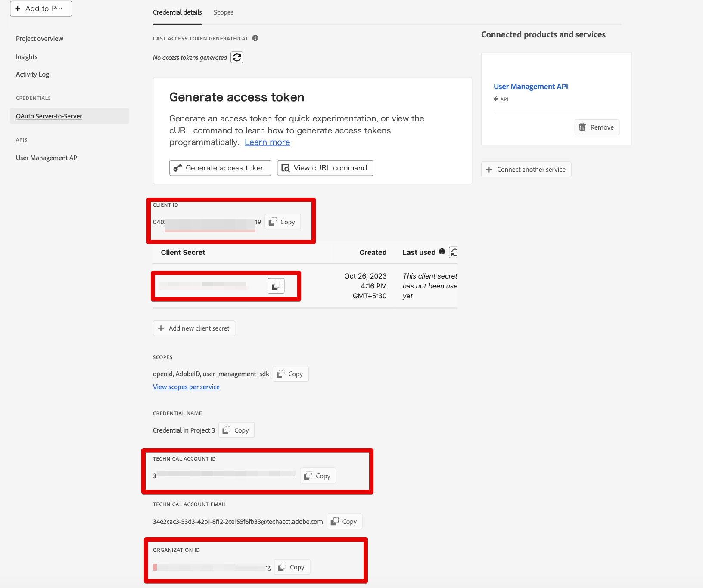The width and height of the screenshot is (703, 588).
Task: Refresh last access token generated status
Action: tap(237, 57)
